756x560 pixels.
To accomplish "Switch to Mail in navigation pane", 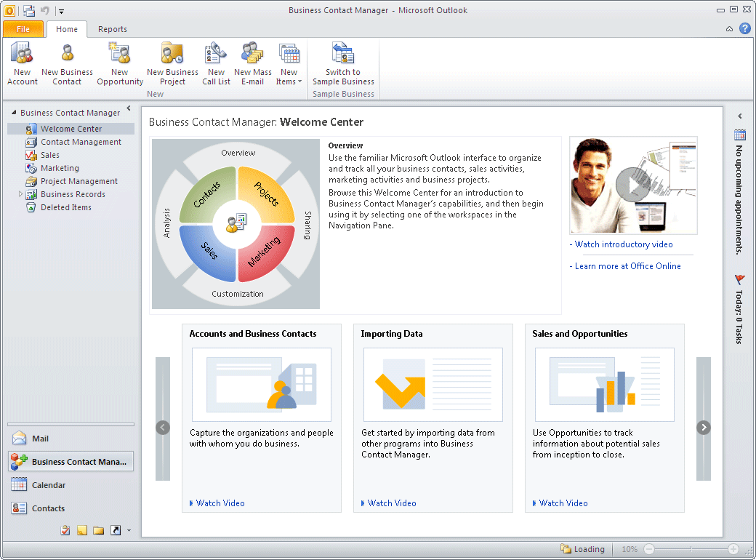I will coord(71,439).
